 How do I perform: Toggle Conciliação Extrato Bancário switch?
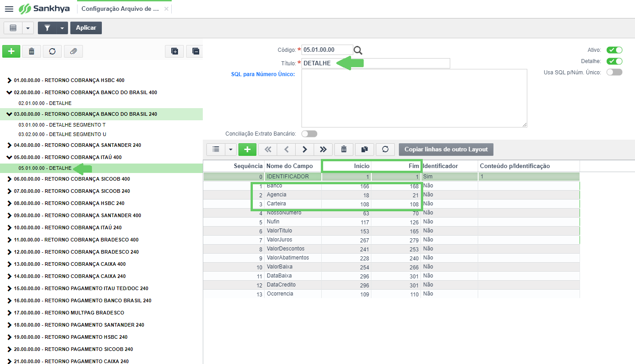click(309, 134)
